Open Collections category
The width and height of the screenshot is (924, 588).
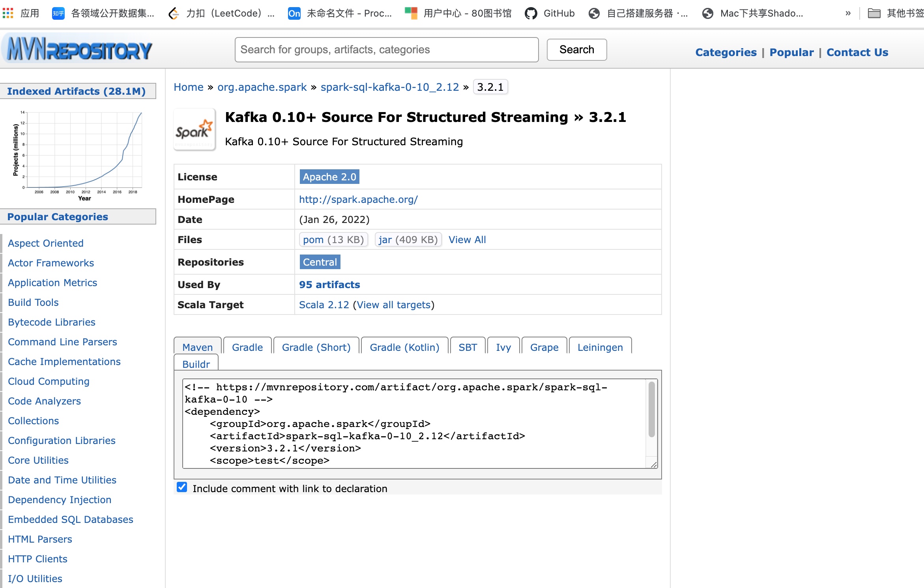pos(33,421)
